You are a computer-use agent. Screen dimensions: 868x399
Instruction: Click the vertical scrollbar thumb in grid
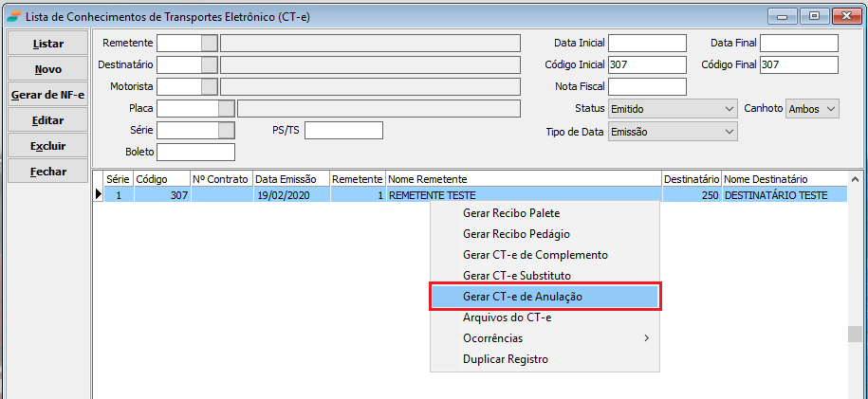(855, 335)
